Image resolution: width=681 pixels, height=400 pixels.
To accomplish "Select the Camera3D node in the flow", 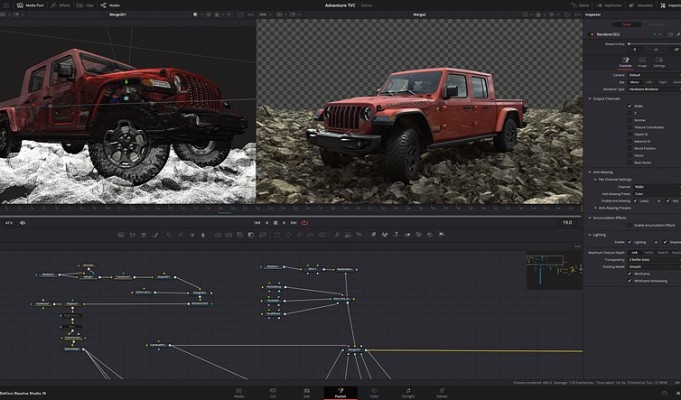I will click(x=157, y=345).
